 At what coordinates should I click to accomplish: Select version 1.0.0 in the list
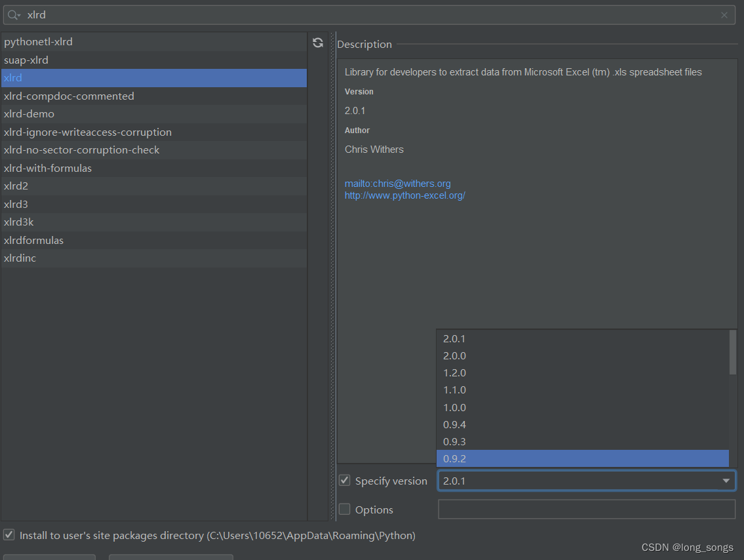[x=454, y=407]
